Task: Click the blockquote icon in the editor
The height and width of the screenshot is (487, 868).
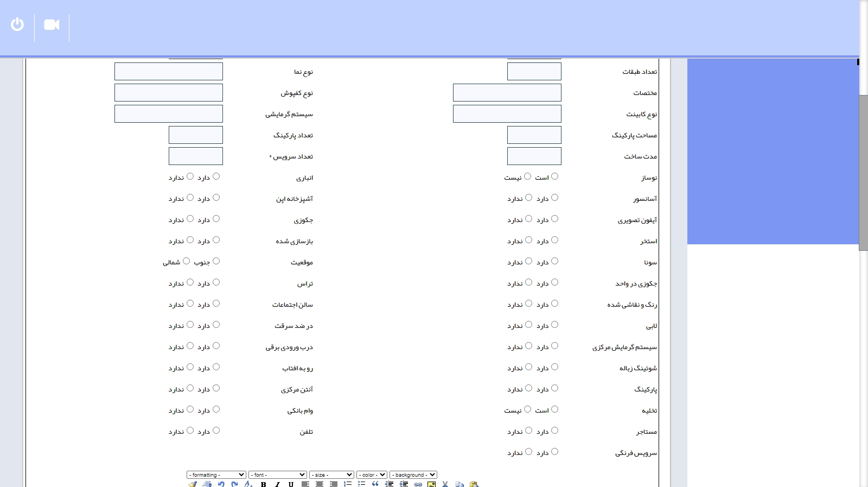Action: [375, 484]
